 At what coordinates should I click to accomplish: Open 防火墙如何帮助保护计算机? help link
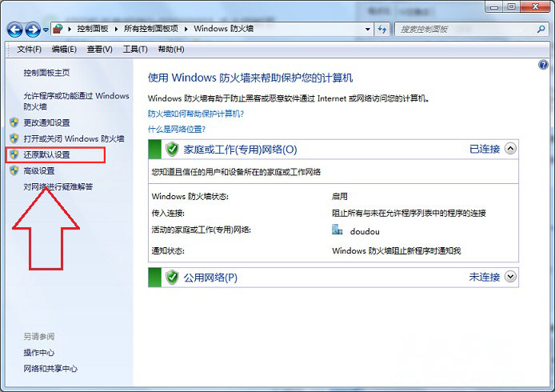tap(196, 114)
